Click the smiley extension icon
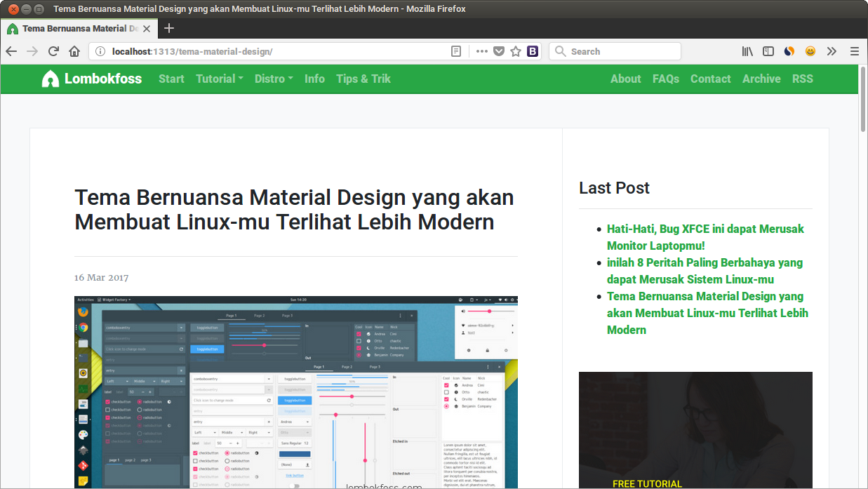The height and width of the screenshot is (489, 868). [x=810, y=51]
